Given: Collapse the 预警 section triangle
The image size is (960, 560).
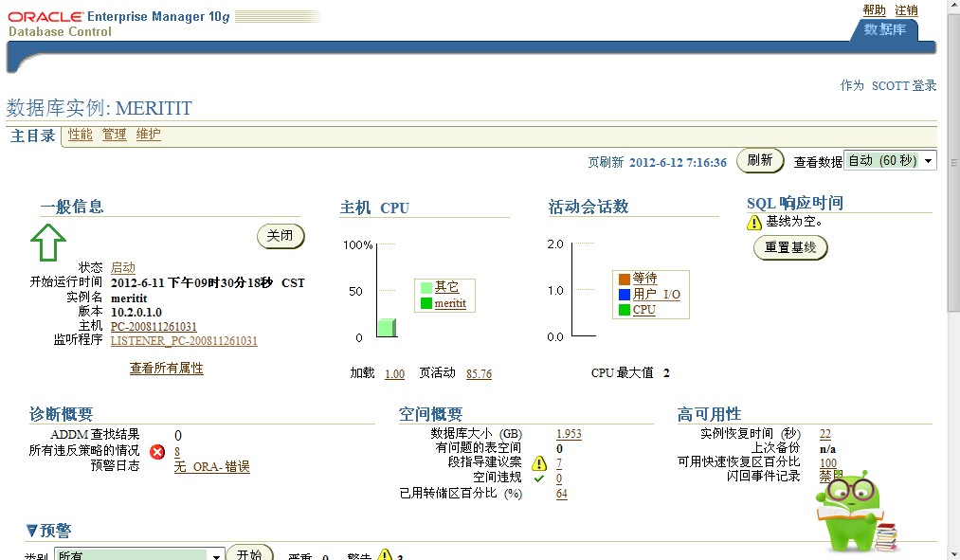Looking at the screenshot, I should pos(32,530).
